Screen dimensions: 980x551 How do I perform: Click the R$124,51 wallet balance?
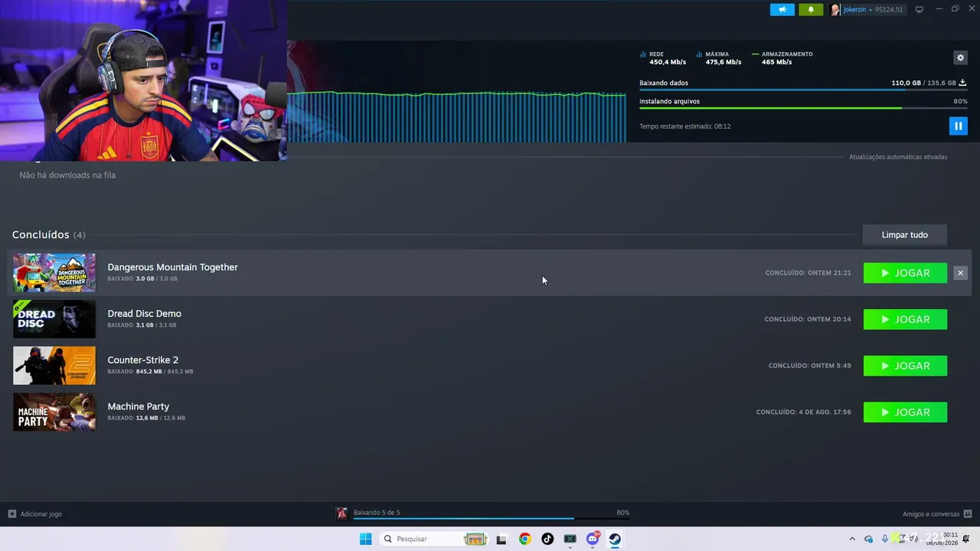(x=889, y=10)
